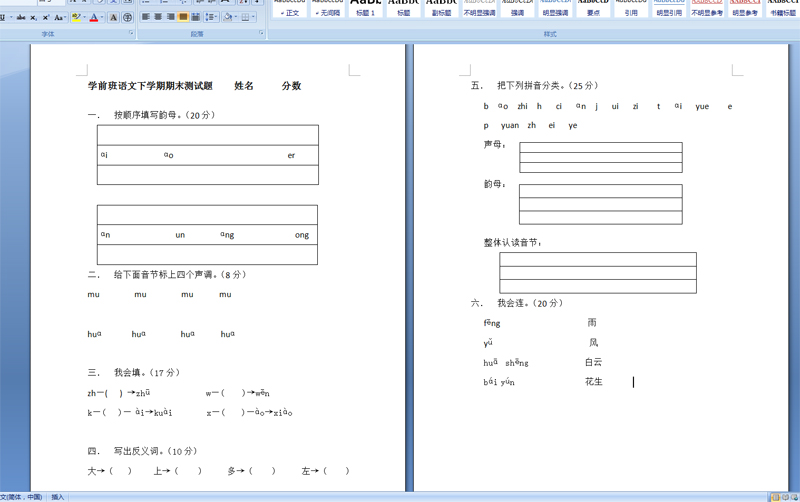This screenshot has height=502, width=800.
Task: Apply the 明显参考 style
Action: click(745, 9)
